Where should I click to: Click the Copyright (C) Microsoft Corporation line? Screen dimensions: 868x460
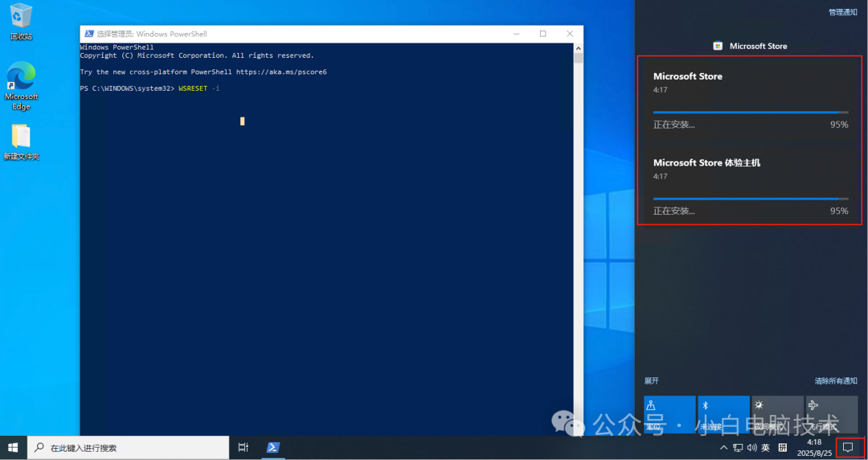click(197, 55)
